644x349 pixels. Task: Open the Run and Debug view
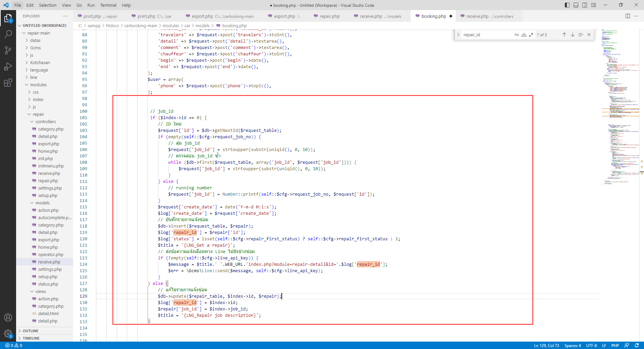[x=8, y=66]
